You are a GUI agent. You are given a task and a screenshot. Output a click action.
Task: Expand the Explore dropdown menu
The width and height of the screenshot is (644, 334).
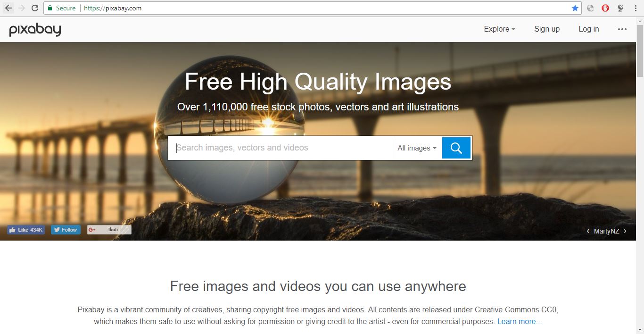pos(499,29)
